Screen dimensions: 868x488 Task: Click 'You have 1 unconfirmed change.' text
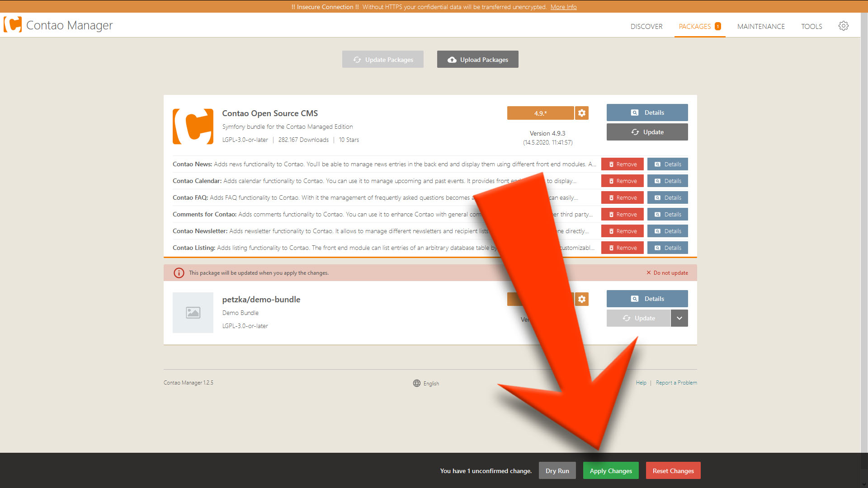(x=486, y=471)
